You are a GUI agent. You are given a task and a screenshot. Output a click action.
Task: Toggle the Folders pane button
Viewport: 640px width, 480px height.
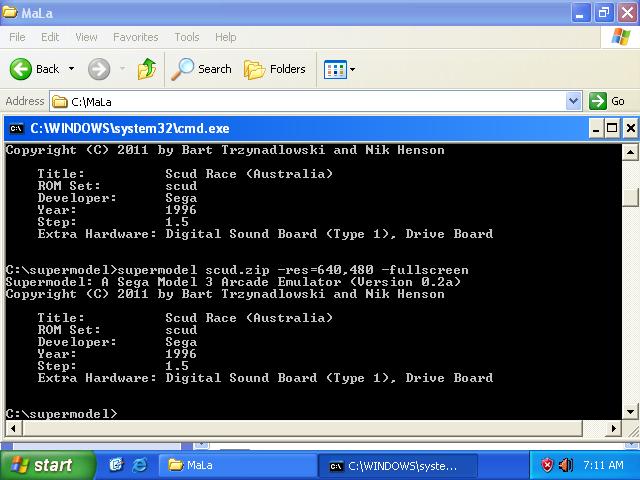point(274,69)
